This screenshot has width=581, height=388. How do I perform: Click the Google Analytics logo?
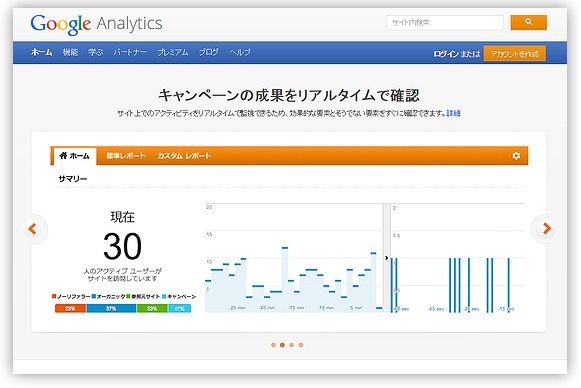pos(96,24)
